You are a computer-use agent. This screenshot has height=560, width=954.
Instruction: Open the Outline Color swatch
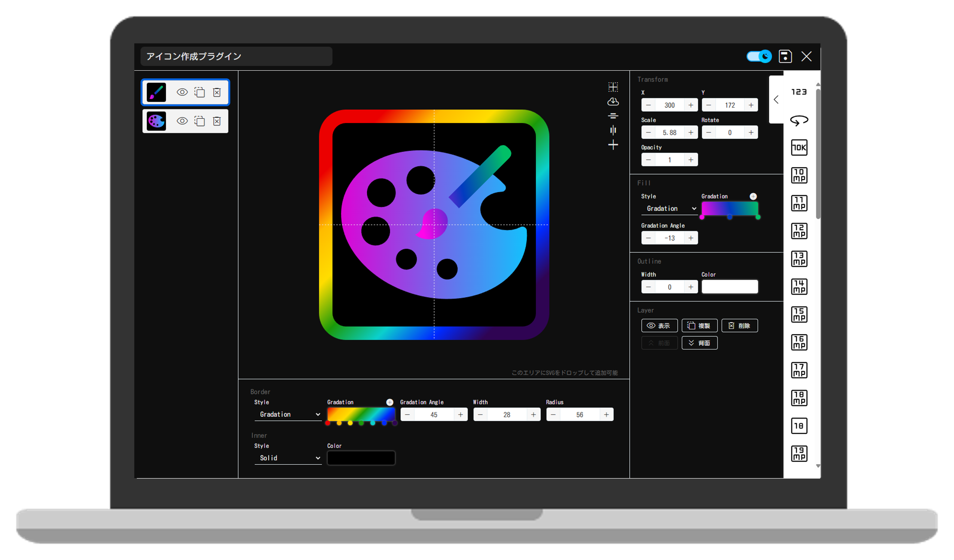730,287
